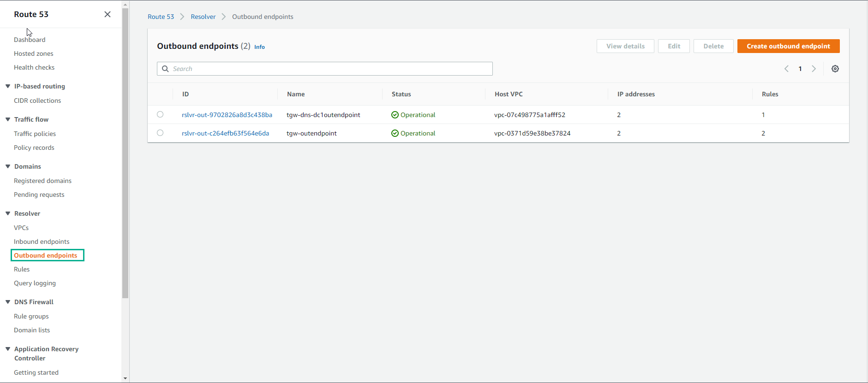
Task: Open Resolver VPCs page
Action: (21, 228)
